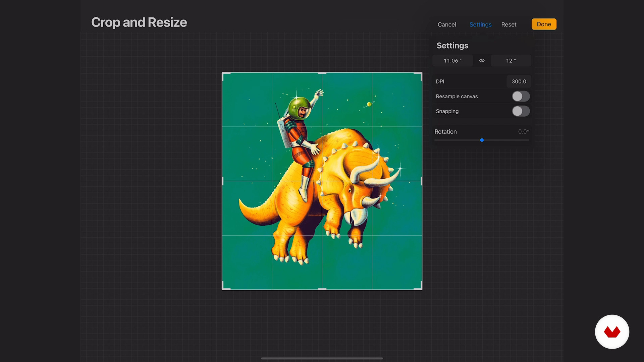Viewport: 644px width, 362px height.
Task: Click the right edge middle crop handle
Action: (x=422, y=181)
